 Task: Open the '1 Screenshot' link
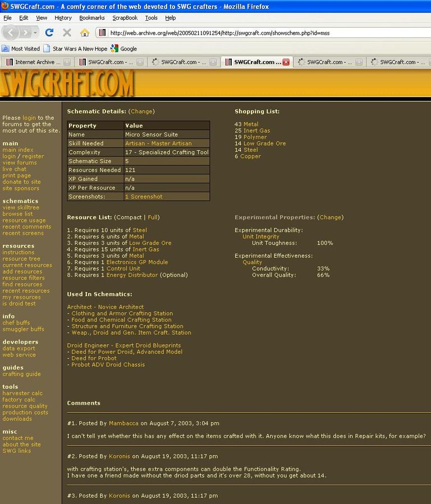pos(144,197)
